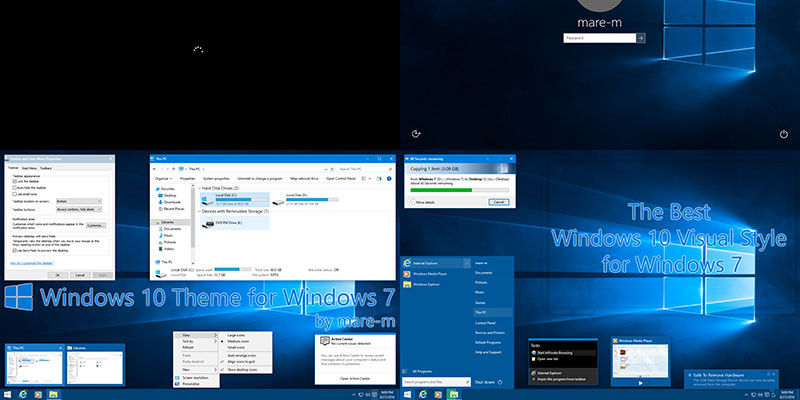This screenshot has width=800, height=400.
Task: Enable Use small icons checkbox
Action: coord(14,194)
